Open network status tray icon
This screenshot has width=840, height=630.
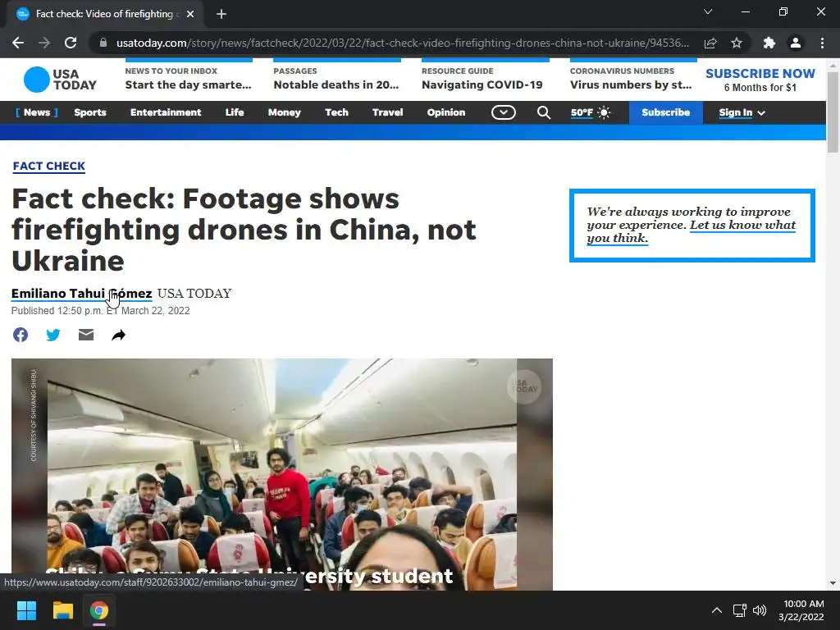click(740, 610)
